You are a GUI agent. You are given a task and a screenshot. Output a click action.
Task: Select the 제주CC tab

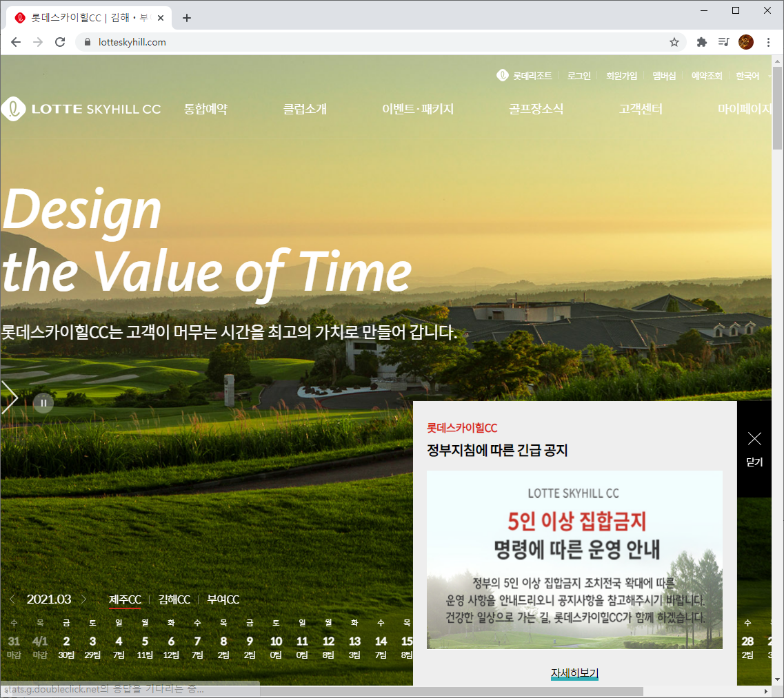[x=125, y=599]
